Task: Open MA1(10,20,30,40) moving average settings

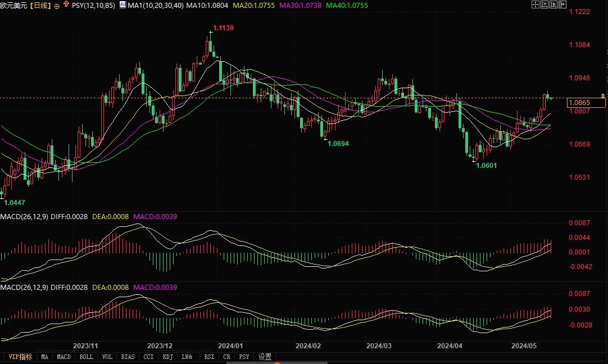Action: point(151,6)
